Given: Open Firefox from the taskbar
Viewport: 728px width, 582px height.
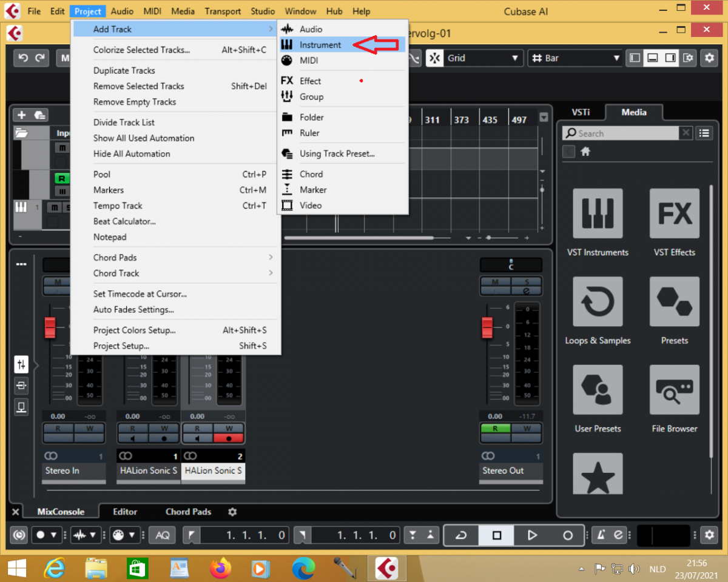Looking at the screenshot, I should [220, 569].
